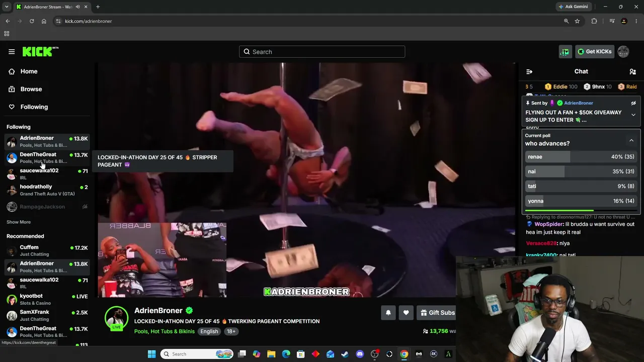Expand Following list with Show more
Viewport: 644px width, 362px height.
[x=19, y=222]
